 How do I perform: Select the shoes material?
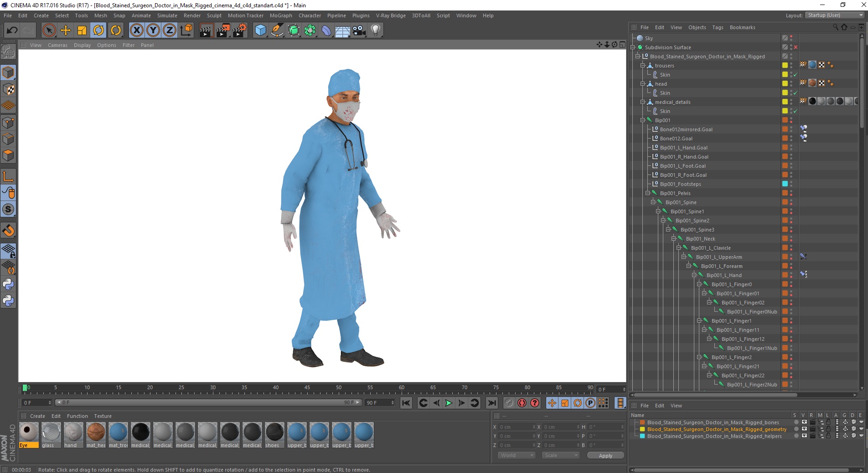click(274, 435)
